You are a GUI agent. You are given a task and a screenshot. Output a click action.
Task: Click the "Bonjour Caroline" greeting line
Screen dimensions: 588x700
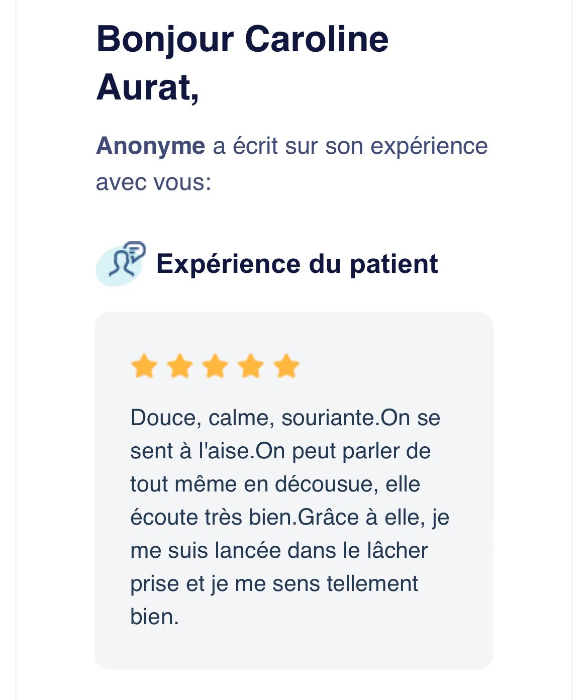tap(242, 39)
